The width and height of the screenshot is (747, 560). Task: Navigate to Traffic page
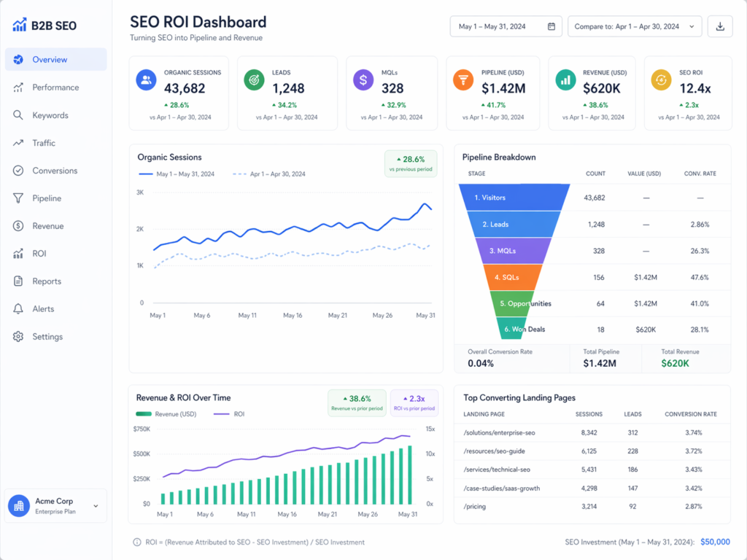55,143
